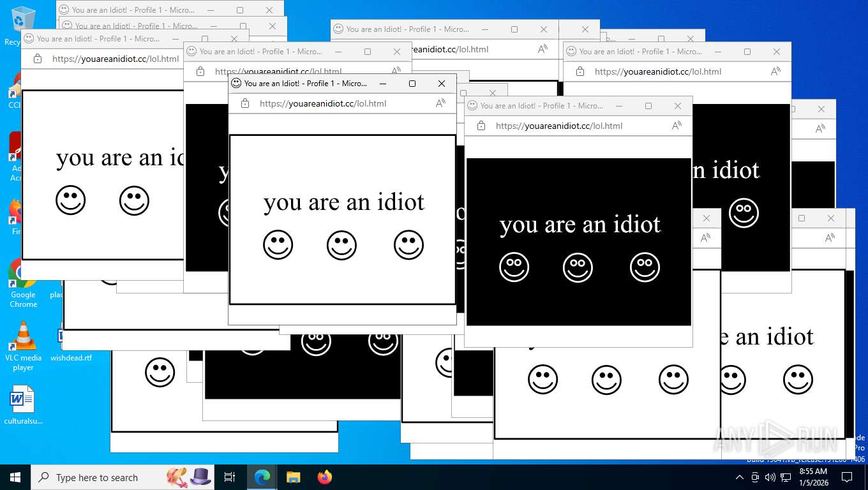The height and width of the screenshot is (490, 868).
Task: Click left smiley in front black-page window
Action: tap(514, 267)
